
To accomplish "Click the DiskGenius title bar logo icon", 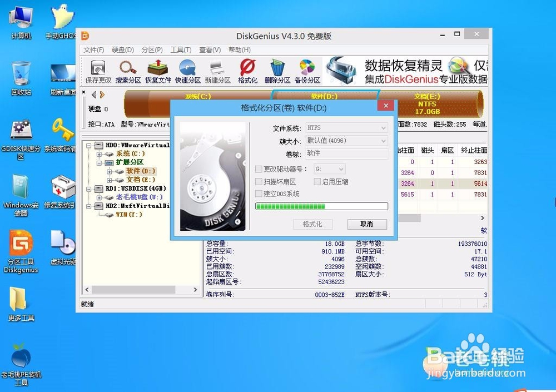I will point(85,36).
